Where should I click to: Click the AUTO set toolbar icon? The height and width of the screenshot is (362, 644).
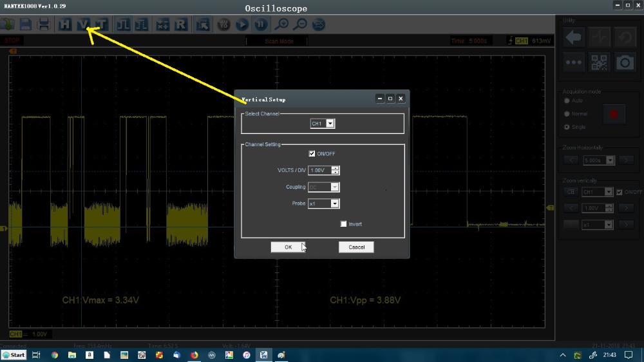223,25
